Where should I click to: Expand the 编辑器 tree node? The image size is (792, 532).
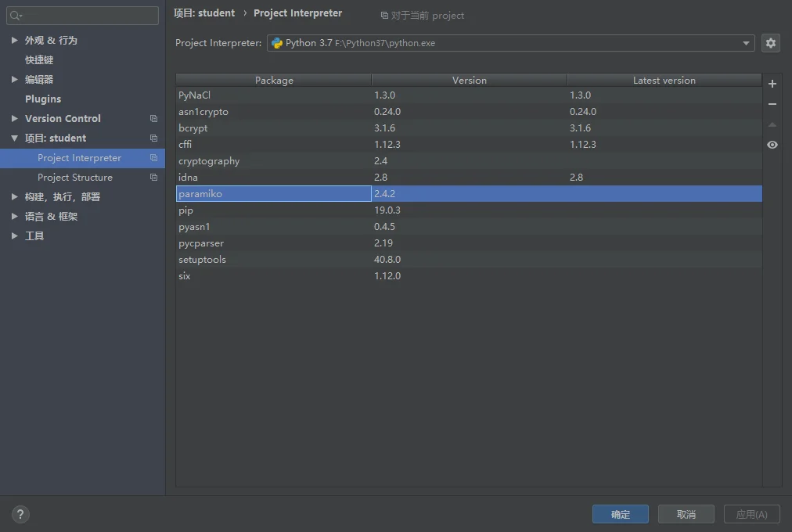(x=15, y=80)
